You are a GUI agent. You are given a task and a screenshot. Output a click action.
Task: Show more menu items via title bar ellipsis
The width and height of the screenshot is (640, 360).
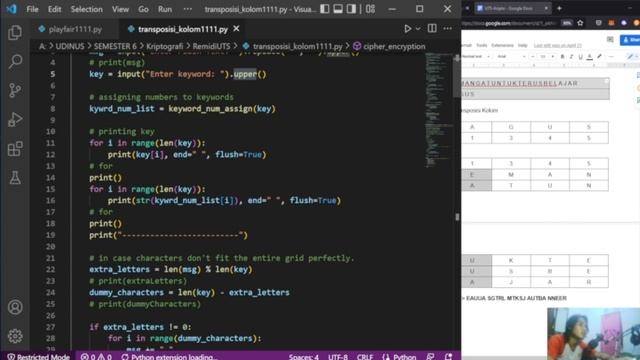tap(187, 9)
